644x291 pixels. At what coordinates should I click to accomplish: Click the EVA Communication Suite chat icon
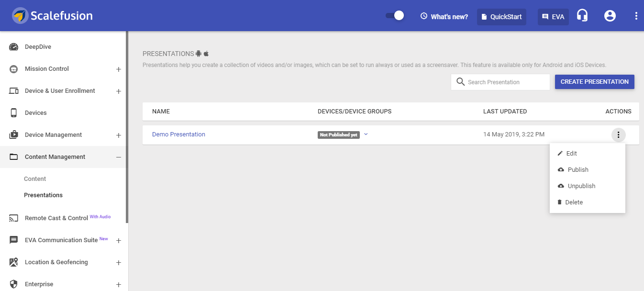[13, 240]
